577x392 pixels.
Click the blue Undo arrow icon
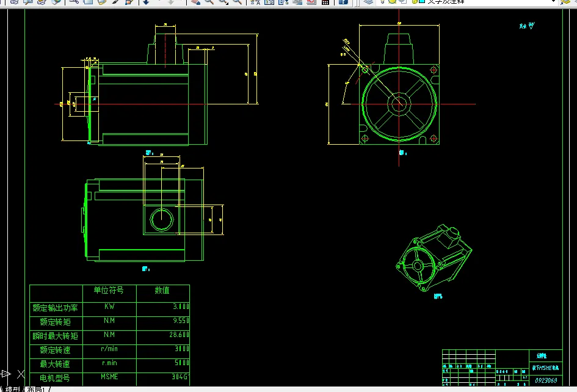[146, 1]
